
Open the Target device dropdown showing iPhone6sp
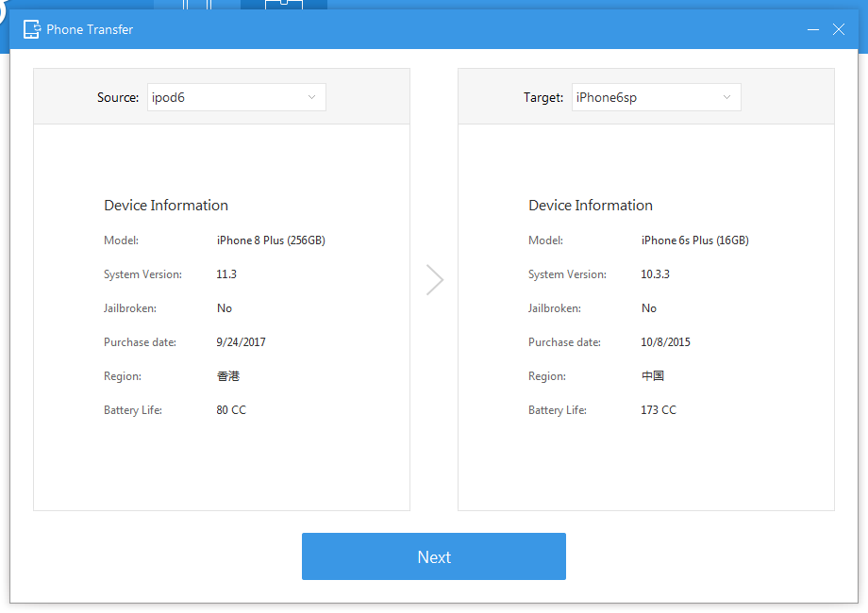656,97
